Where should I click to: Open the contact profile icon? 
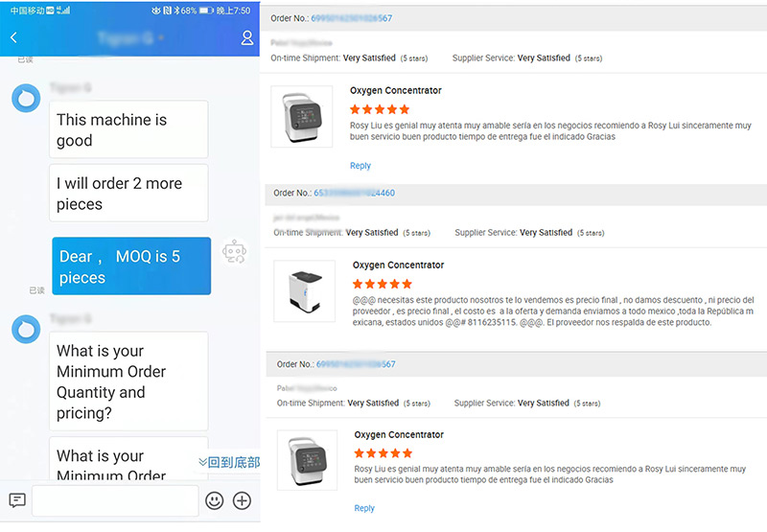[x=247, y=38]
